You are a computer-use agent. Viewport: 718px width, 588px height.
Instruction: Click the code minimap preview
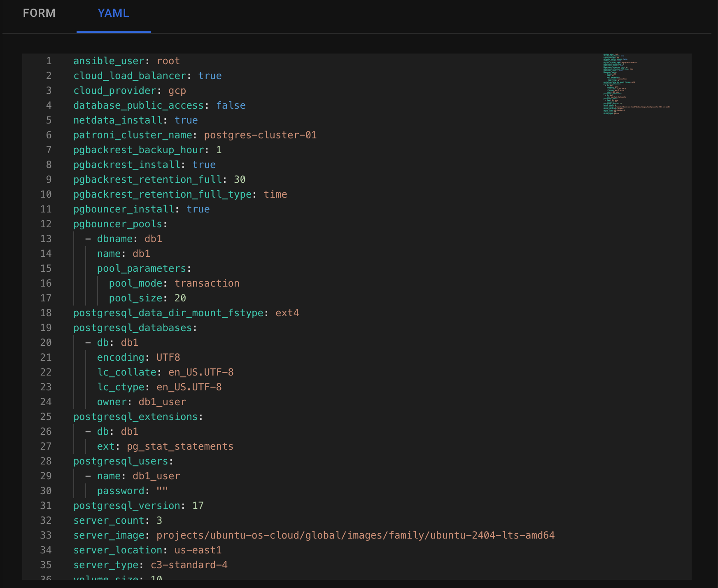click(x=636, y=84)
